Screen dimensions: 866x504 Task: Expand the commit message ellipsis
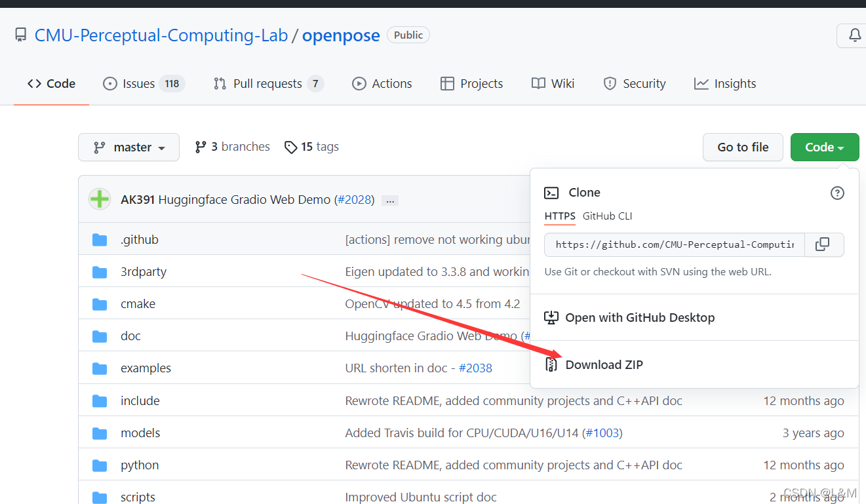coord(390,200)
